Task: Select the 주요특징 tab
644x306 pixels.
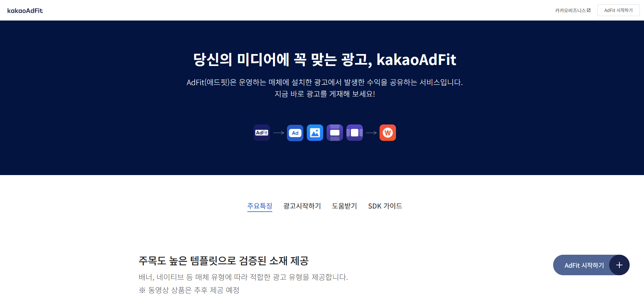Action: [x=260, y=206]
